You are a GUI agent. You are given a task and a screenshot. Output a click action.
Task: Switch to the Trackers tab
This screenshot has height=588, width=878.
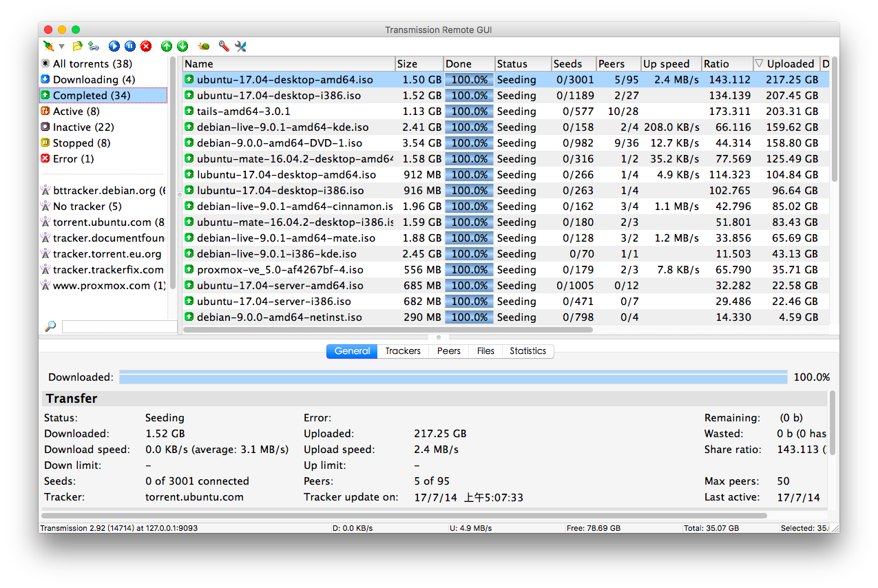pyautogui.click(x=402, y=351)
